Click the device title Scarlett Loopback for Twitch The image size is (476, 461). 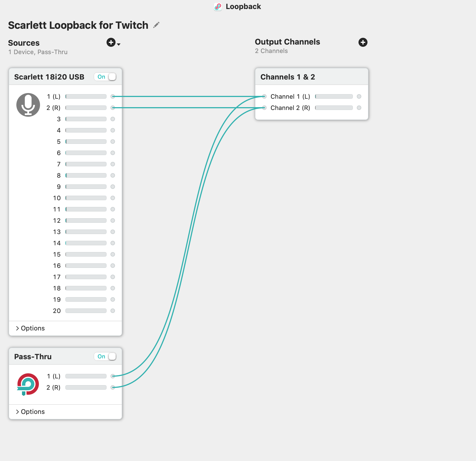78,25
